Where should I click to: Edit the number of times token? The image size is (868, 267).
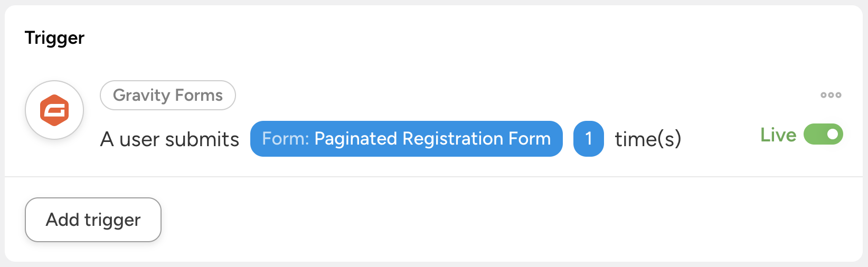588,139
